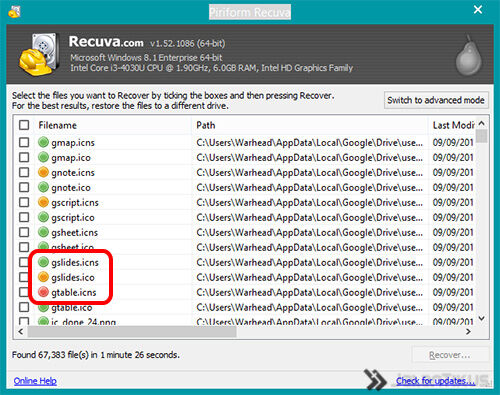Click green status dot for gslides.icns
Image resolution: width=500 pixels, height=395 pixels.
[x=43, y=262]
